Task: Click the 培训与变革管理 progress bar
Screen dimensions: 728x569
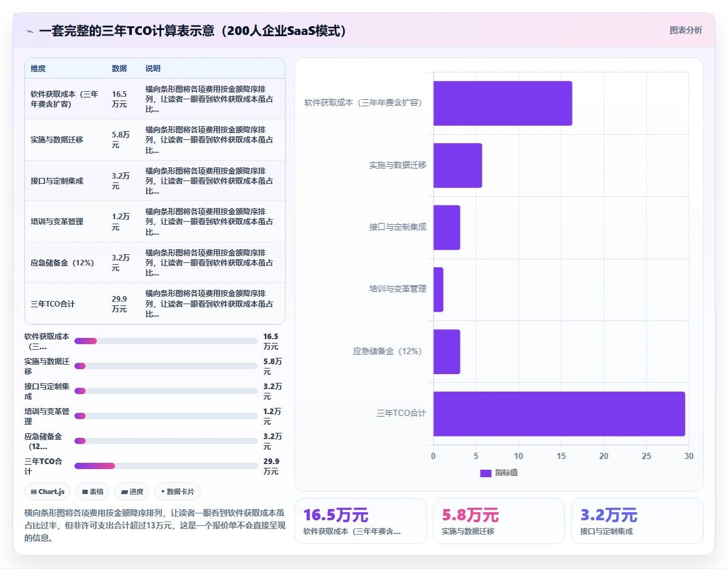Action: 166,416
